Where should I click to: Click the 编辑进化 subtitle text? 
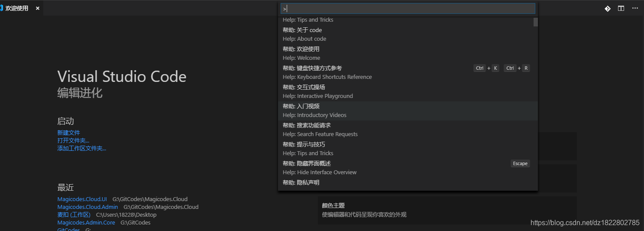point(80,93)
